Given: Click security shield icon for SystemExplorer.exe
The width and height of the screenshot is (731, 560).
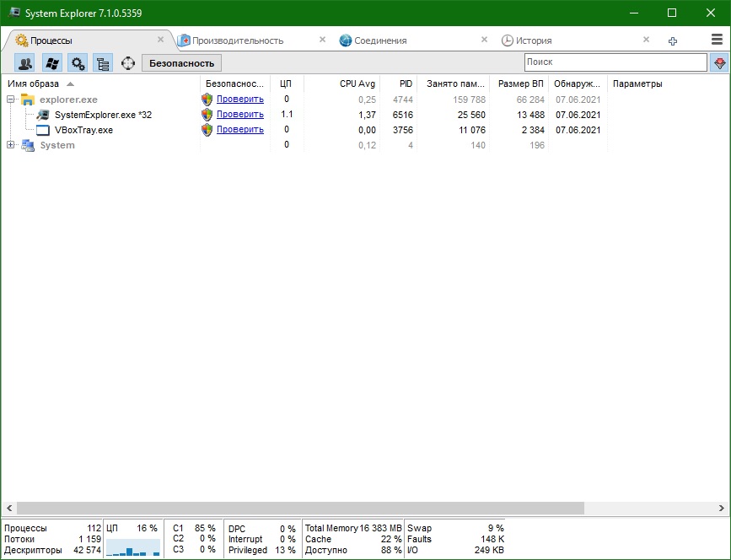Looking at the screenshot, I should click(207, 115).
